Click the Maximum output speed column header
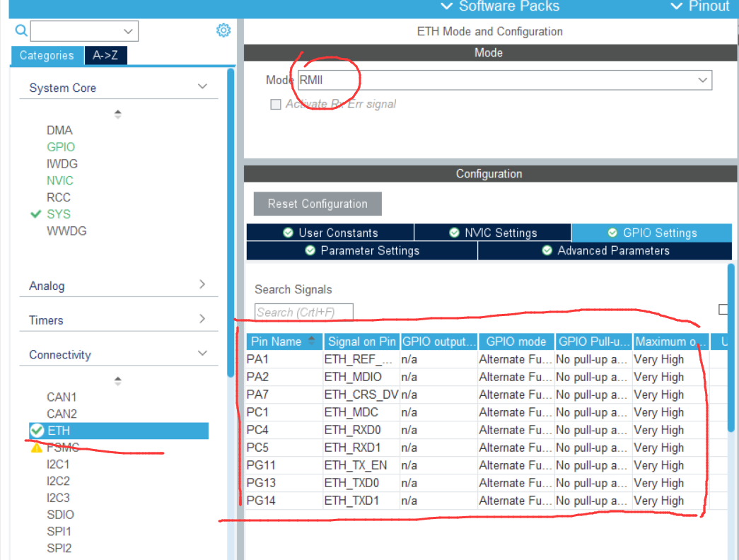This screenshot has height=560, width=739. click(670, 342)
